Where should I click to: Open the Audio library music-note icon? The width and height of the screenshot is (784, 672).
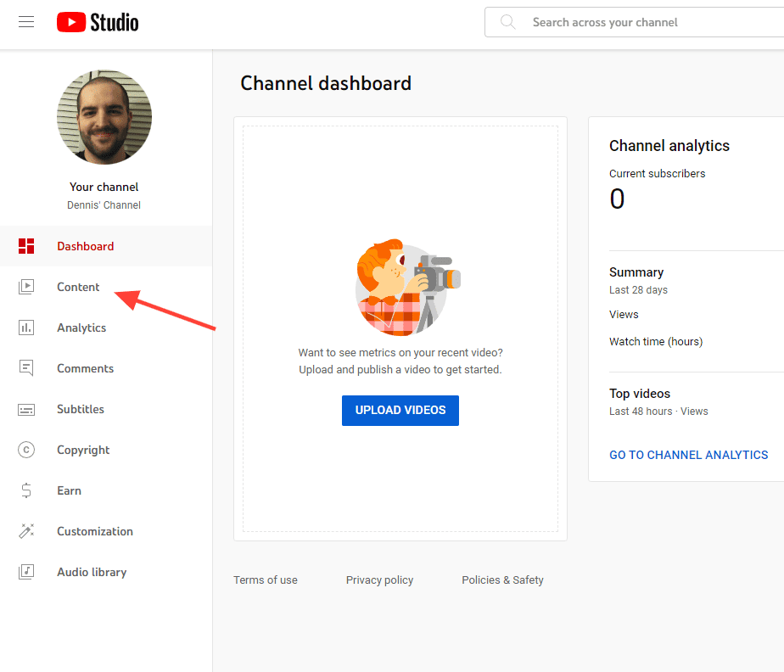pos(26,572)
